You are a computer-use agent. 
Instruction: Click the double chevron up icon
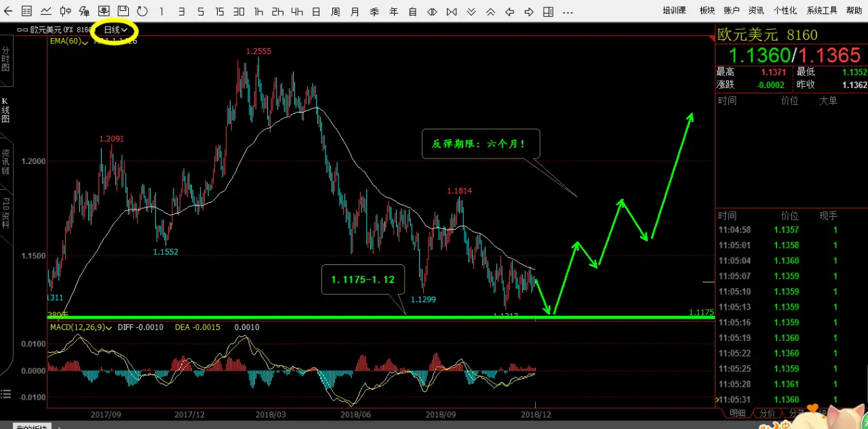(490, 12)
